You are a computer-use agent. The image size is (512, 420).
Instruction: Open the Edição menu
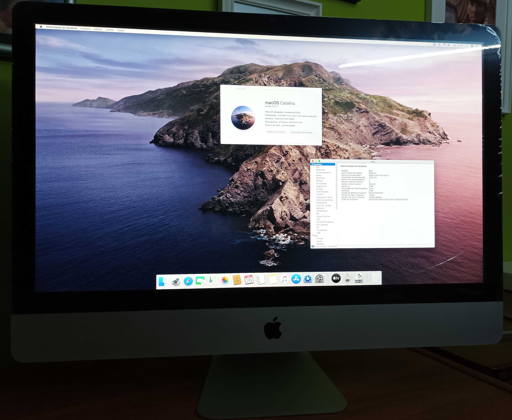point(98,29)
